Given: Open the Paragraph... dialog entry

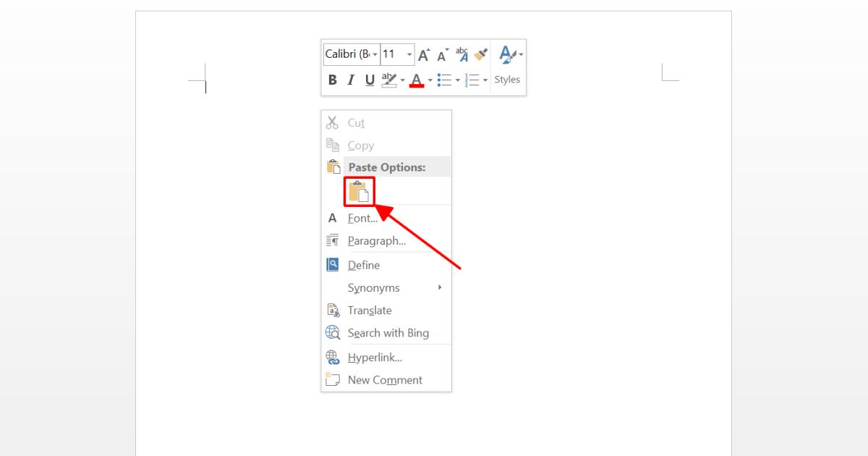Looking at the screenshot, I should (386, 240).
